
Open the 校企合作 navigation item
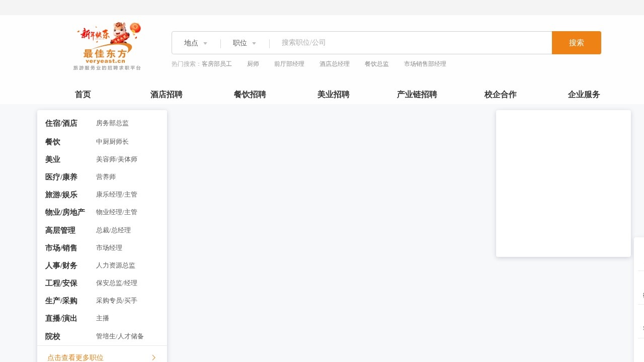[x=500, y=95]
